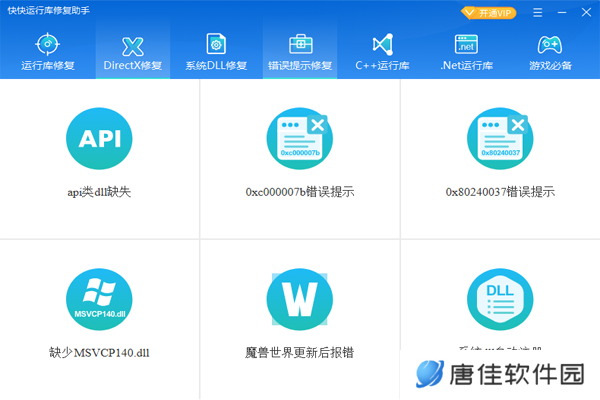
Task: Click the 快快运行库修复助手 title text
Action: tap(49, 10)
